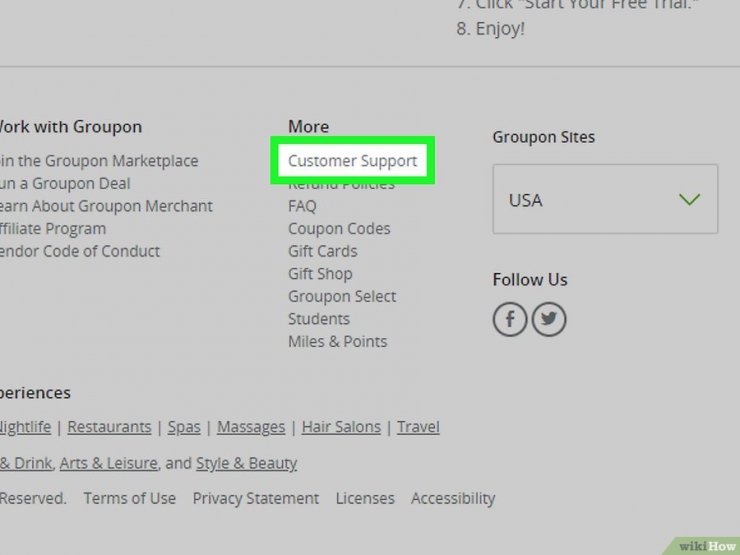This screenshot has width=740, height=555.
Task: Visit the Gift Shop link
Action: (x=320, y=274)
